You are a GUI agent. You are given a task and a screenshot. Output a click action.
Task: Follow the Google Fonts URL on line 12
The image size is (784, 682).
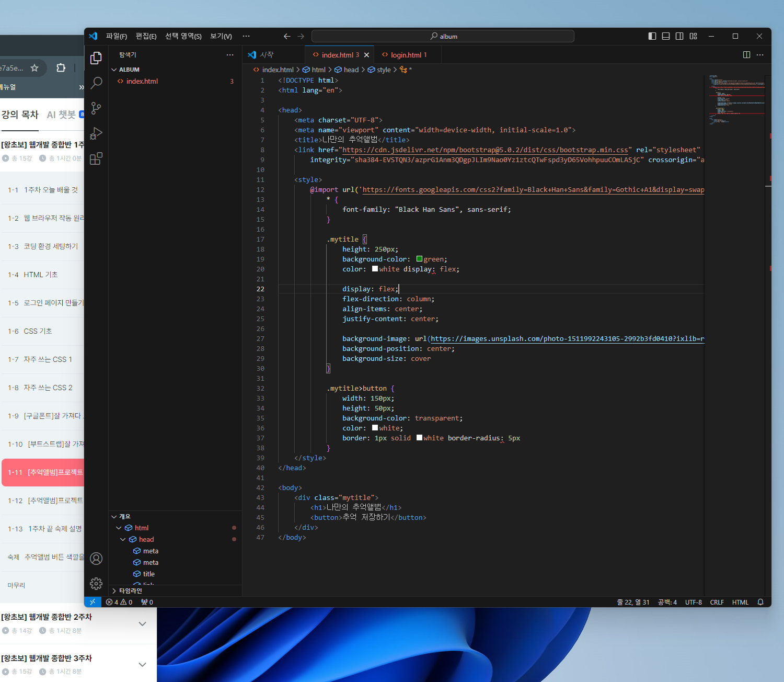pos(533,190)
